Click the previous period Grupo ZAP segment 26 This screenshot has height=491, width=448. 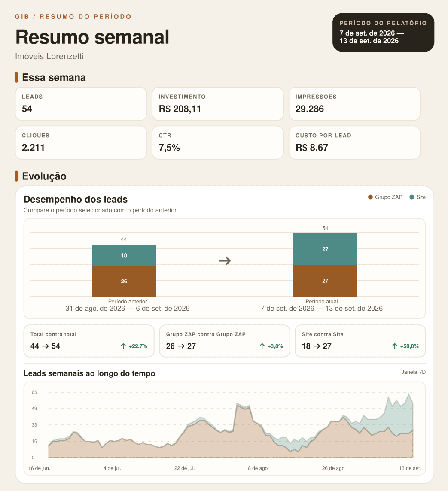tap(124, 281)
